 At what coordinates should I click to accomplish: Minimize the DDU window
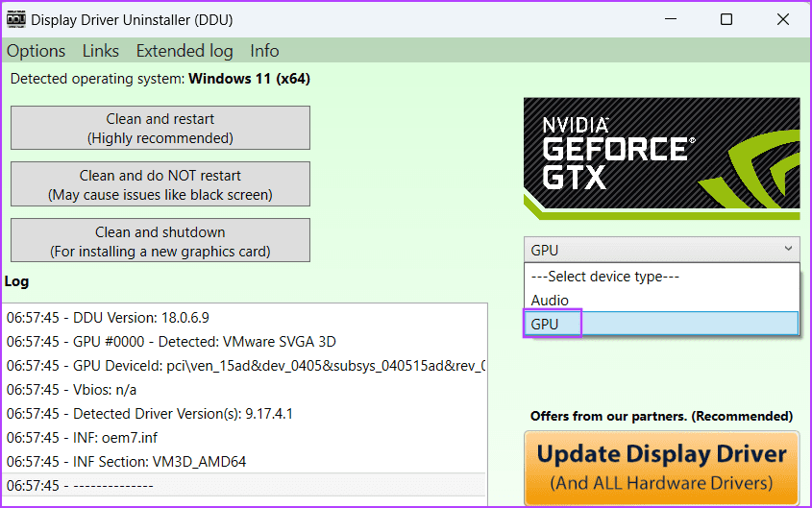point(673,19)
